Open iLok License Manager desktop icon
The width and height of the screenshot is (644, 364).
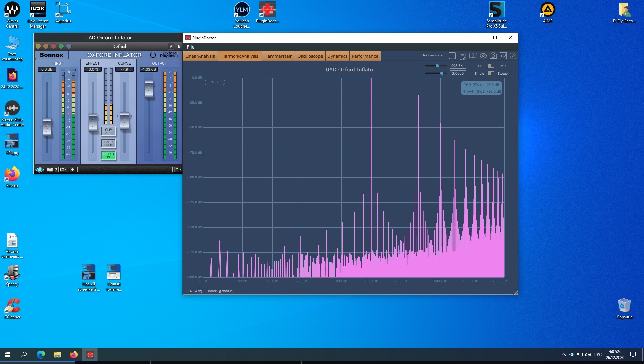38,15
